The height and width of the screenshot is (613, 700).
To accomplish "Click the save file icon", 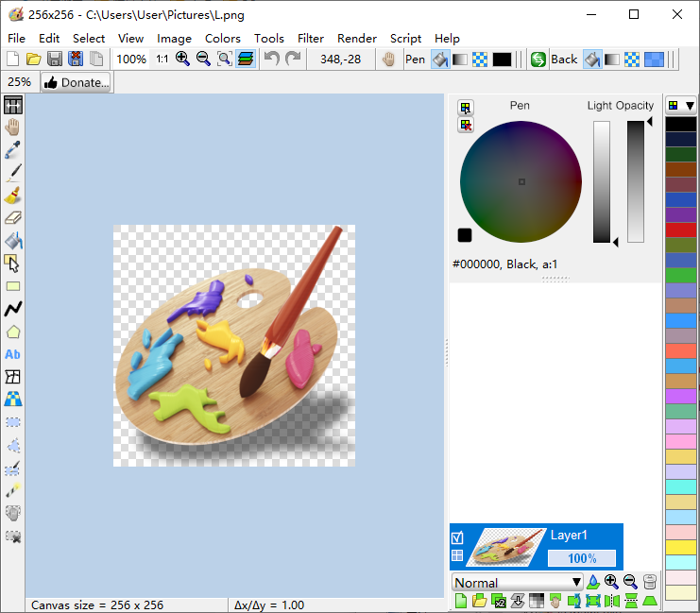I will (x=55, y=60).
